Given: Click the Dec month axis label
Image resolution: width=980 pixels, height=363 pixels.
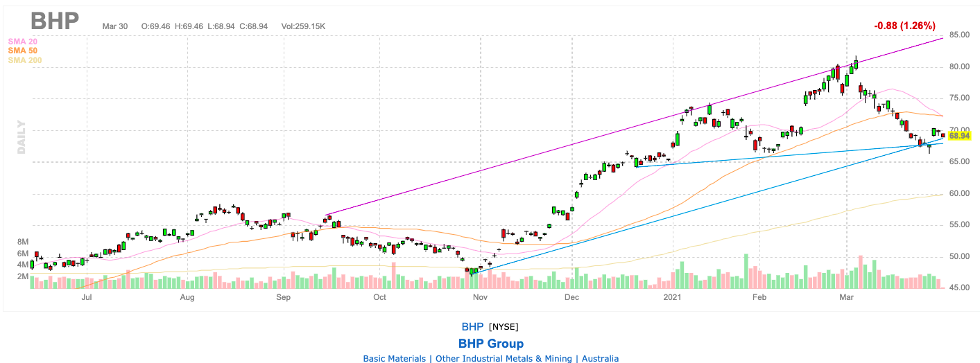Looking at the screenshot, I should coord(571,297).
